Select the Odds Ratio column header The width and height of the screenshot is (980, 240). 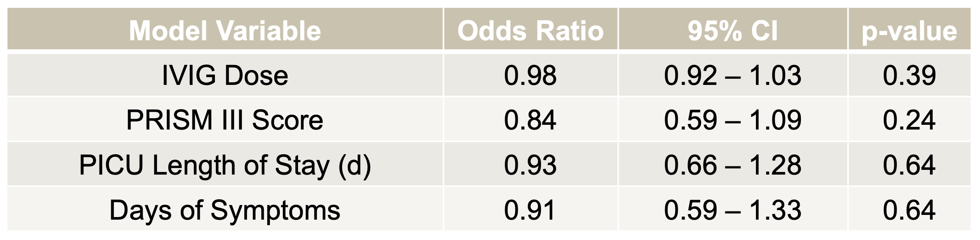(531, 29)
